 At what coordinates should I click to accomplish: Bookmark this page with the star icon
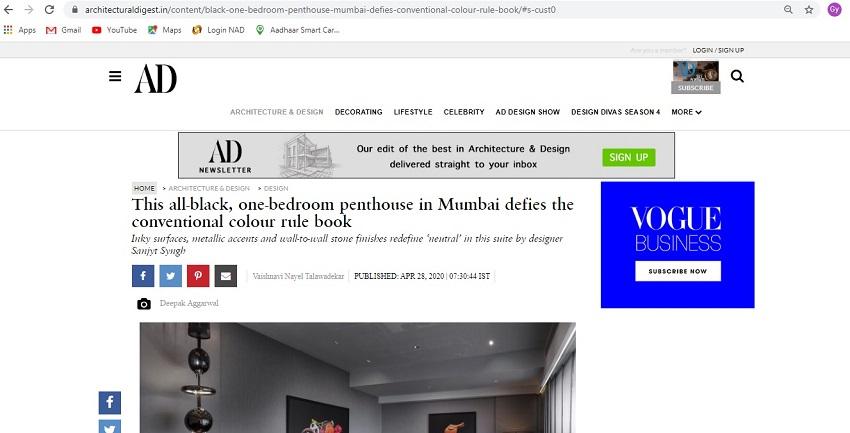point(809,10)
